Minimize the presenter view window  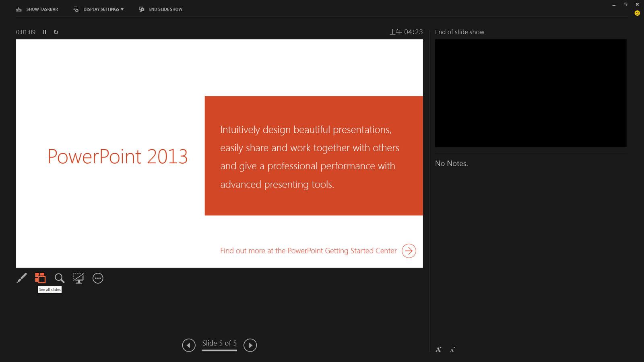click(614, 5)
